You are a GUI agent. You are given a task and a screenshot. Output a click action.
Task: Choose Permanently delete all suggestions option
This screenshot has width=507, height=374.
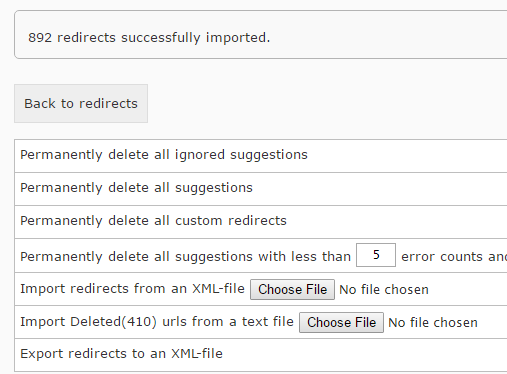136,188
